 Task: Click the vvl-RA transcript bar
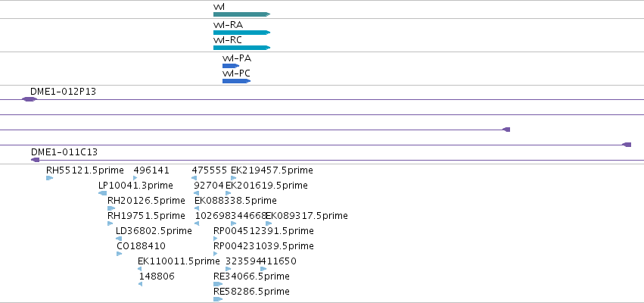pos(241,33)
